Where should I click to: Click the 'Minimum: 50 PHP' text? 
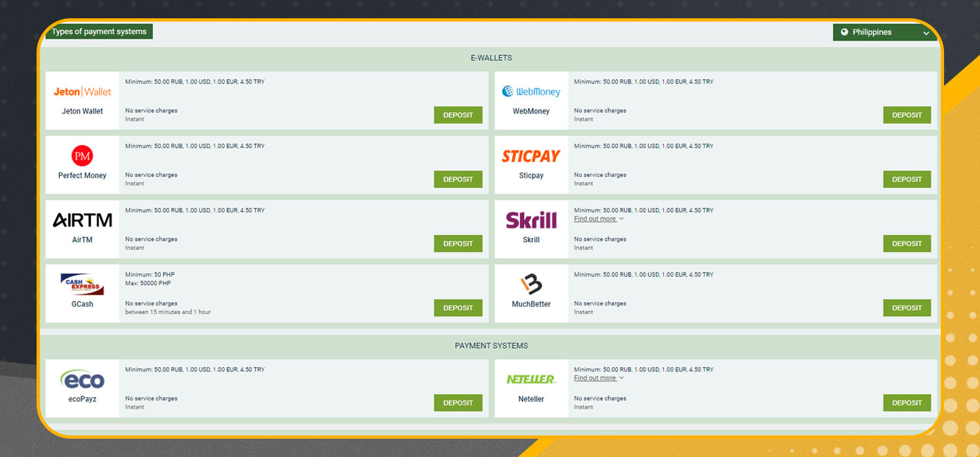click(x=150, y=275)
